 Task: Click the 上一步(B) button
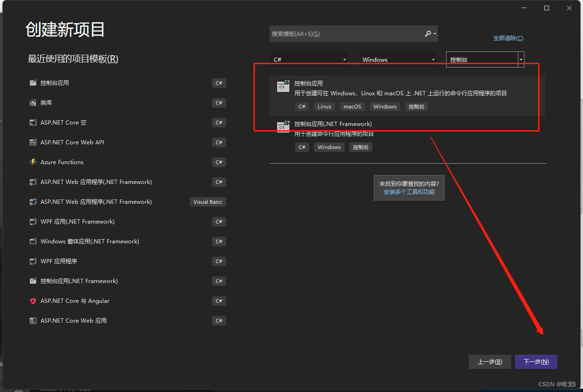490,362
